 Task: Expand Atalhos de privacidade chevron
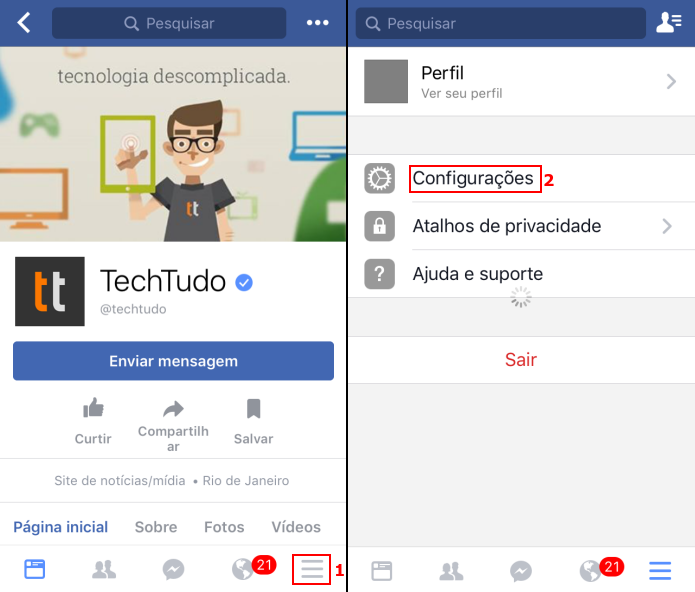pyautogui.click(x=667, y=226)
